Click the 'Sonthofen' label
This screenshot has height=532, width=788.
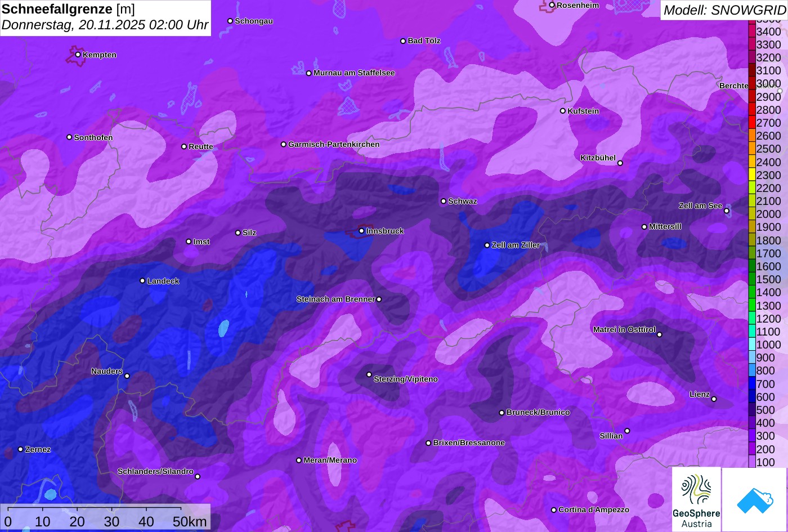pyautogui.click(x=93, y=137)
